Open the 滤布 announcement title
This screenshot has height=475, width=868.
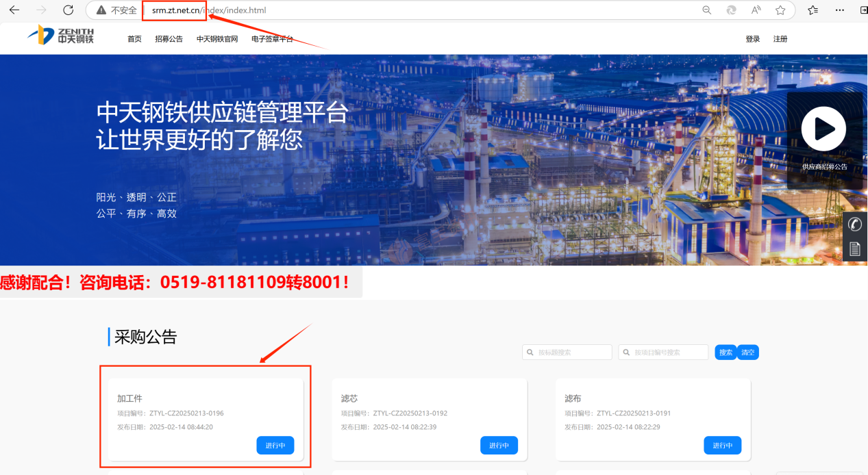tap(573, 398)
